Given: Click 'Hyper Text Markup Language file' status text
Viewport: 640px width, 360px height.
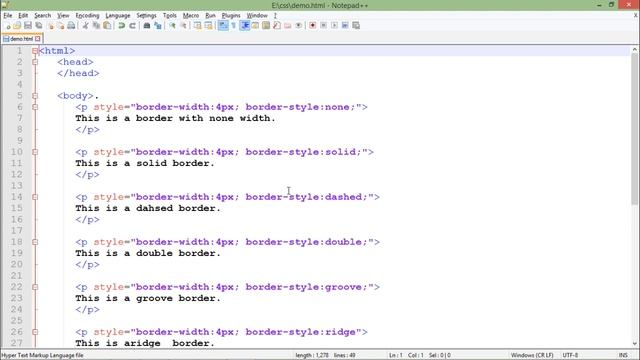Looking at the screenshot, I should [42, 355].
